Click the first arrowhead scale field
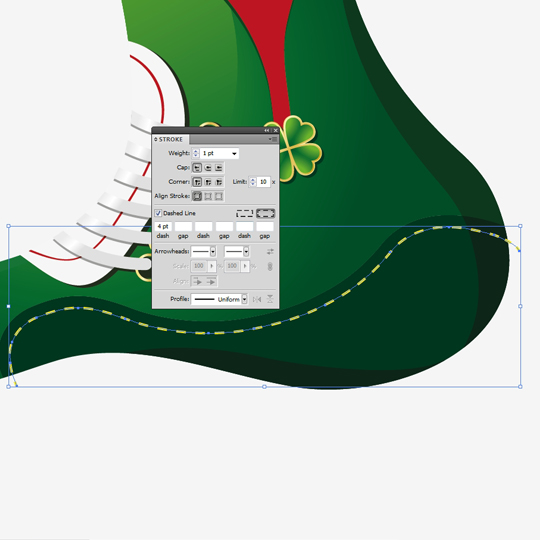540x540 pixels. pos(199,266)
